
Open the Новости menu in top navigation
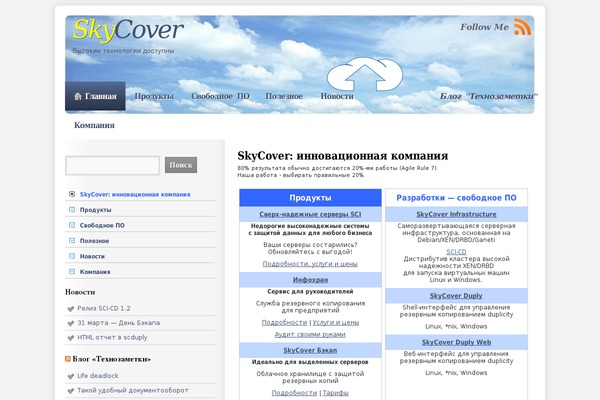click(337, 96)
